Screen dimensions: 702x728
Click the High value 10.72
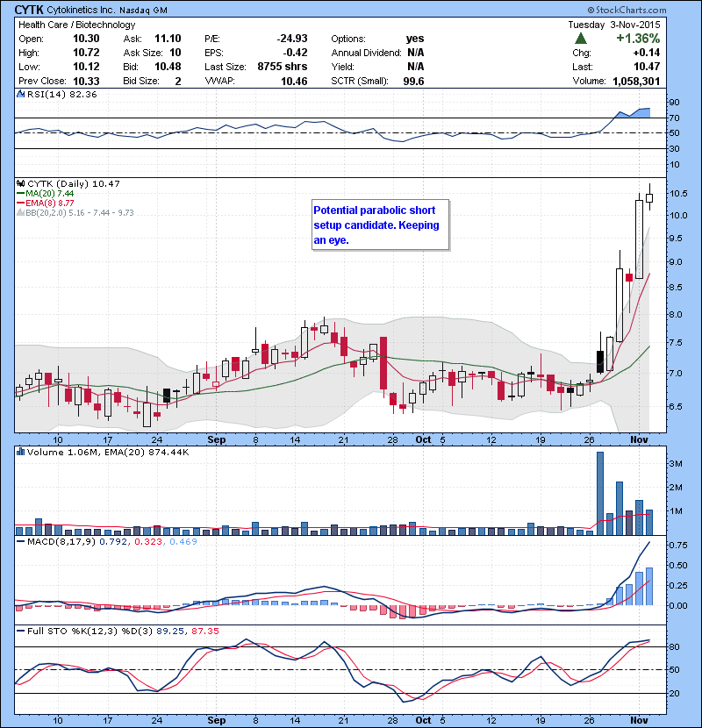click(x=86, y=53)
